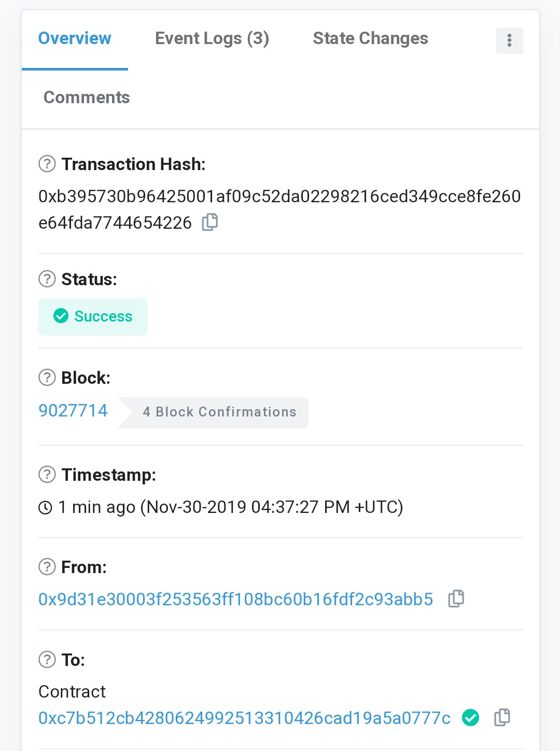This screenshot has height=751, width=560.
Task: Click the From help question icon
Action: coord(47,567)
